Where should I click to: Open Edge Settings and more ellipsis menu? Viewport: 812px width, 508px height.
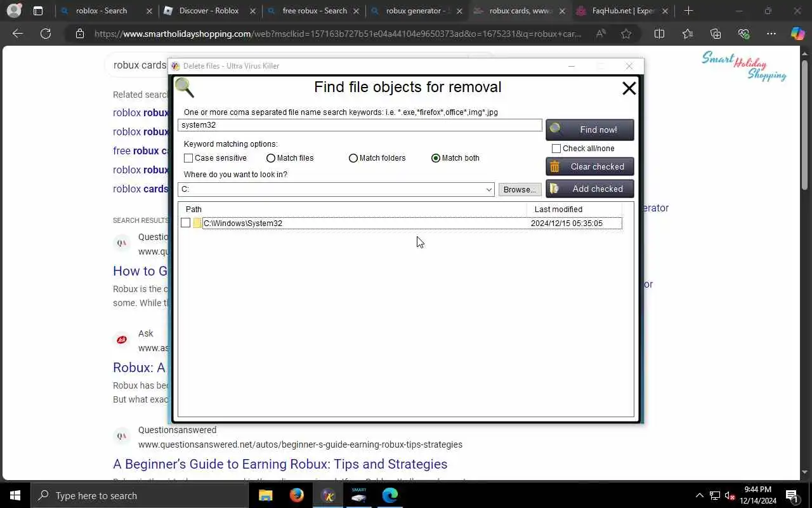point(771,34)
